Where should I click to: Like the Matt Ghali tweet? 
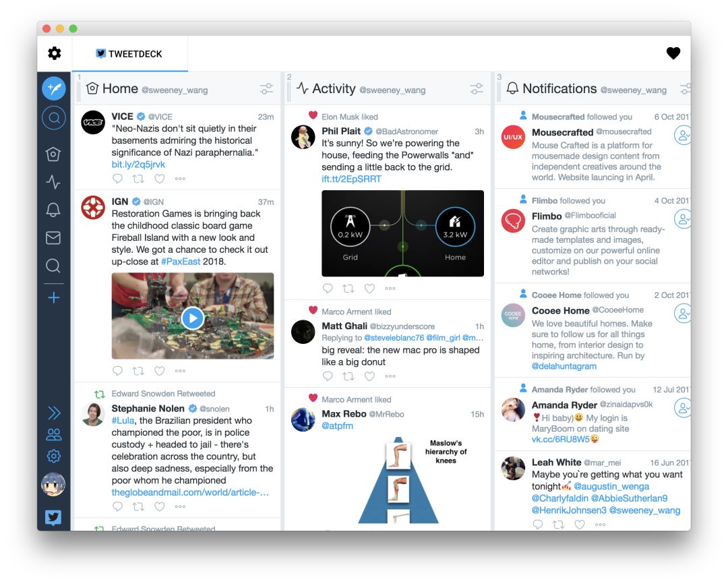369,376
